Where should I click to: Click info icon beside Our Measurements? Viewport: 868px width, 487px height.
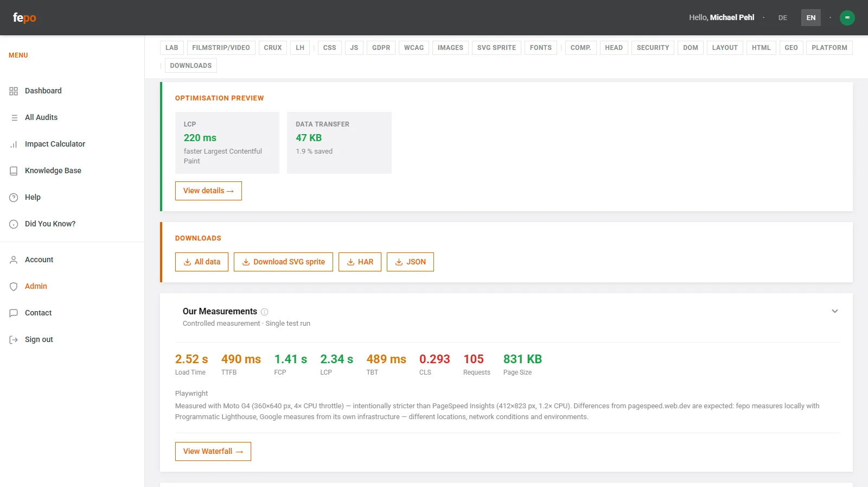tap(265, 312)
